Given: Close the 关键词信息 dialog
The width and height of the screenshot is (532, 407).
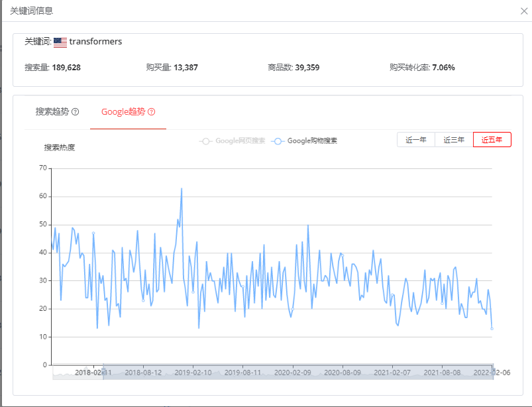Looking at the screenshot, I should click(523, 11).
